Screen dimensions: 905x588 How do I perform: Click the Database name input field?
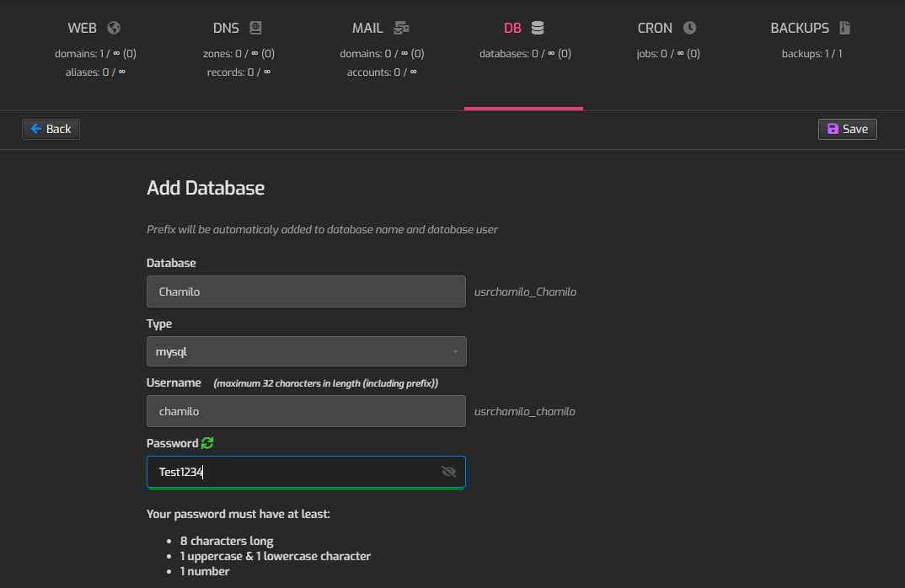306,291
